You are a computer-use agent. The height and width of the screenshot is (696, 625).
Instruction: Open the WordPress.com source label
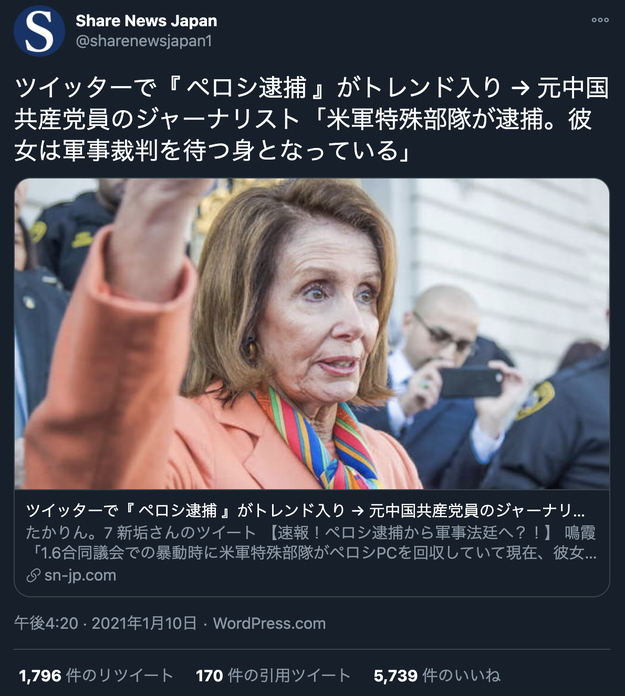point(269,623)
